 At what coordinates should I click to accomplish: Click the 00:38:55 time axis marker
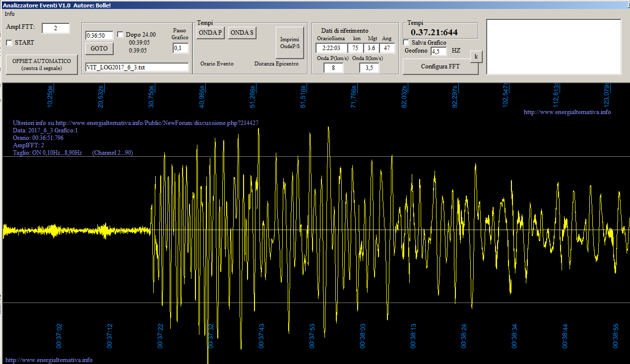(x=616, y=336)
